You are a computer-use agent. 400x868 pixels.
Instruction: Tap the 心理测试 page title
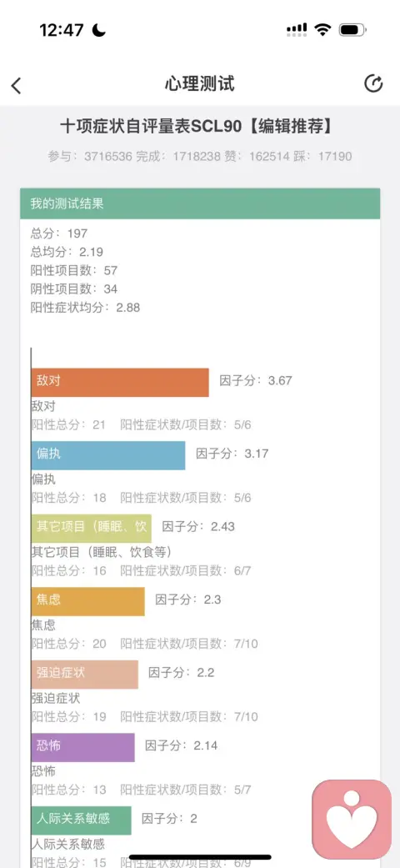click(x=200, y=83)
